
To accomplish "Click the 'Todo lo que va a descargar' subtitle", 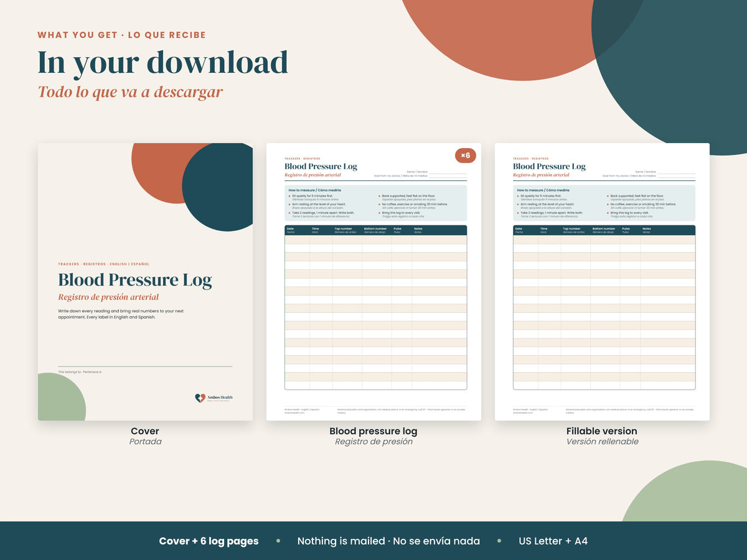I will point(130,92).
